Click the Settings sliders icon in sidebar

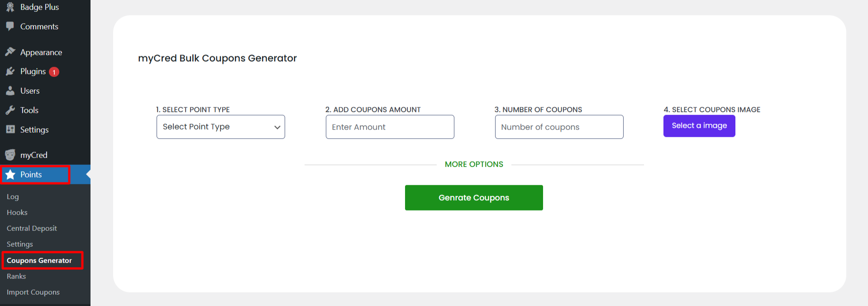click(10, 130)
